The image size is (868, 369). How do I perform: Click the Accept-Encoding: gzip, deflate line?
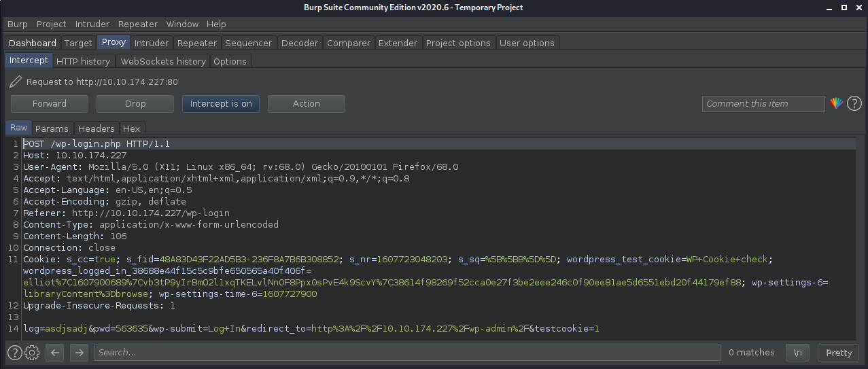tap(105, 201)
